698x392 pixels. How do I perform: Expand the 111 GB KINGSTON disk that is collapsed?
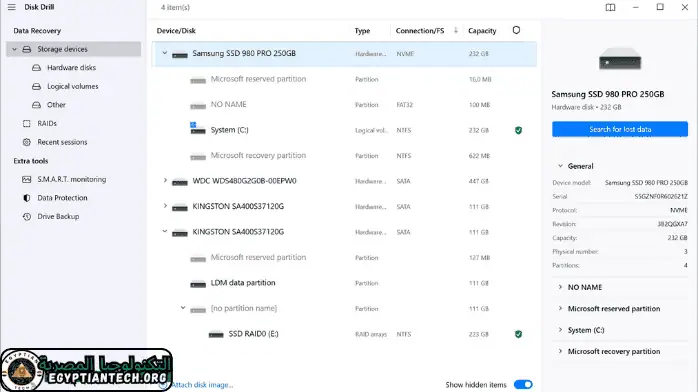tap(165, 206)
